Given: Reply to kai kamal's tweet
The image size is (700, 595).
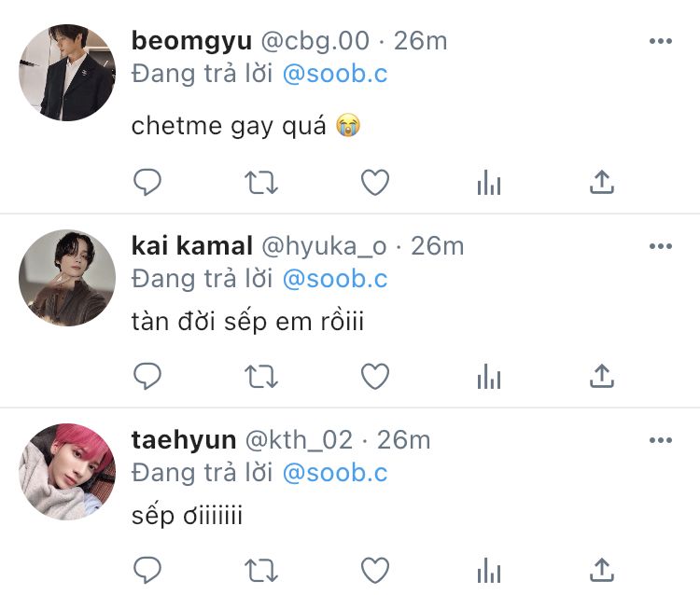Looking at the screenshot, I should click(x=147, y=376).
